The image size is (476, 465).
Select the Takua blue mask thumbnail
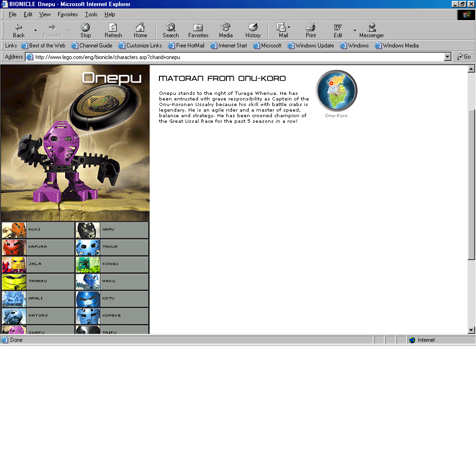(x=88, y=247)
